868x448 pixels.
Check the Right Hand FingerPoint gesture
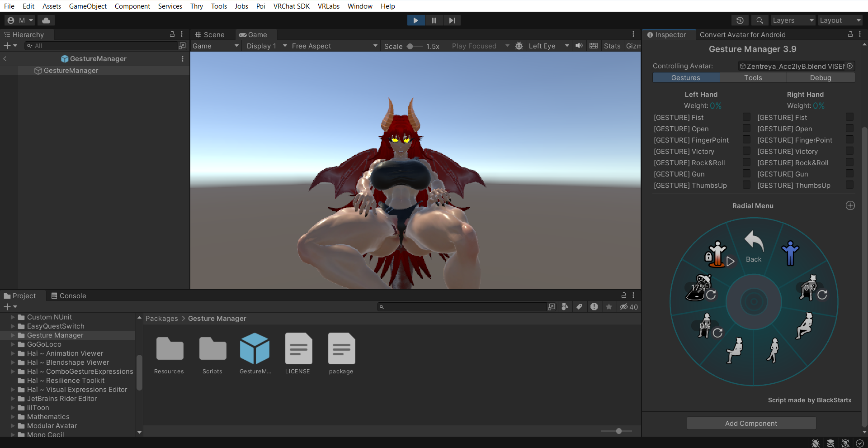849,140
